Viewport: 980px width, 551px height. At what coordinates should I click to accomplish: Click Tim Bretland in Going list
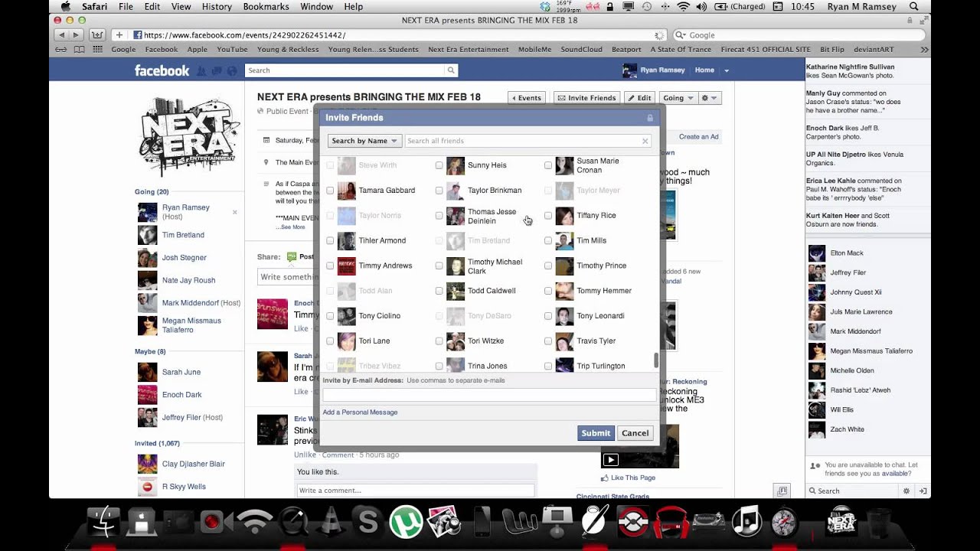pos(183,235)
